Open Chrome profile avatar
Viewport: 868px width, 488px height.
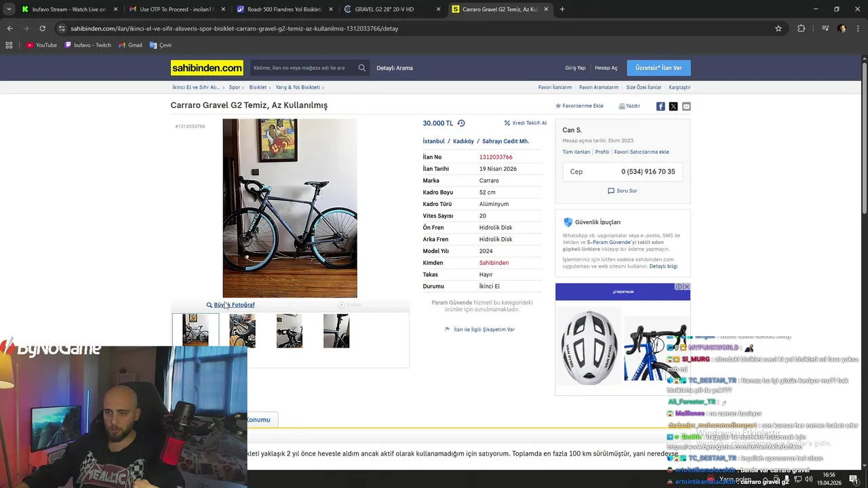point(842,28)
